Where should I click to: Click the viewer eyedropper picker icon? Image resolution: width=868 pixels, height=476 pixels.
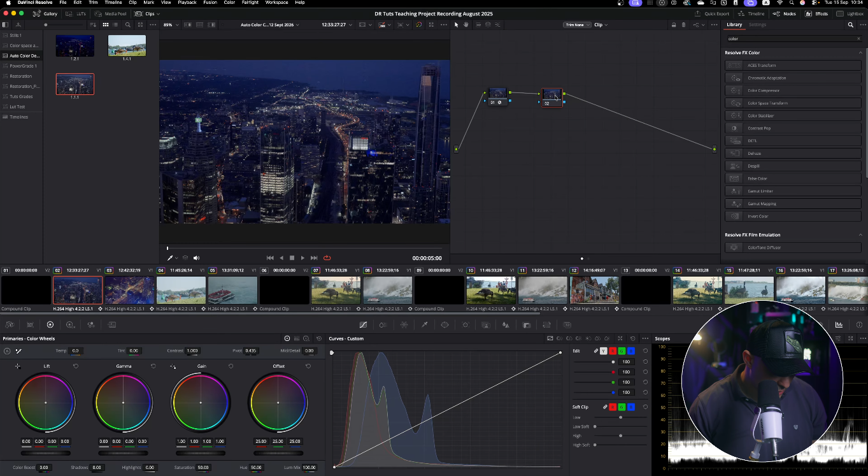170,257
